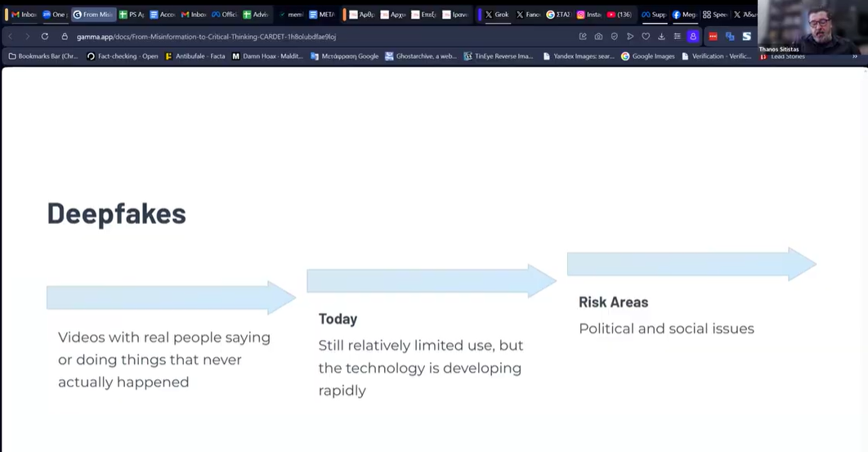868x452 pixels.
Task: Open 'Fact-checking - Open' bookmark
Action: 123,56
